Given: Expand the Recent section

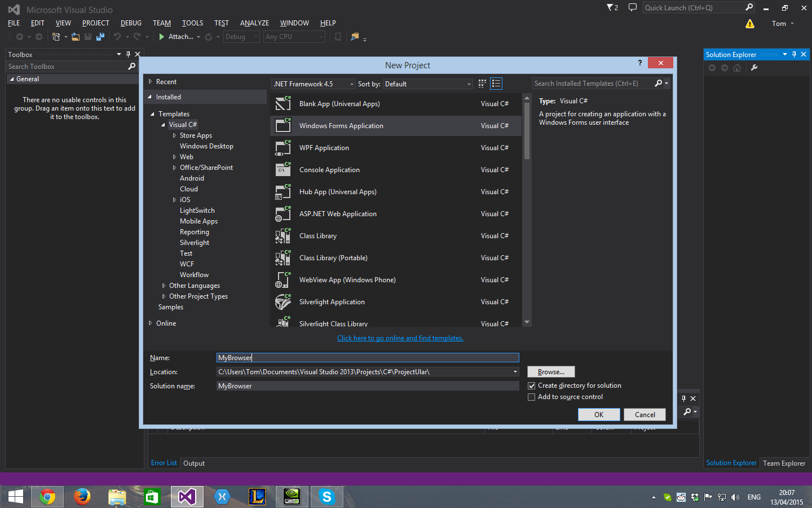Looking at the screenshot, I should click(x=151, y=82).
